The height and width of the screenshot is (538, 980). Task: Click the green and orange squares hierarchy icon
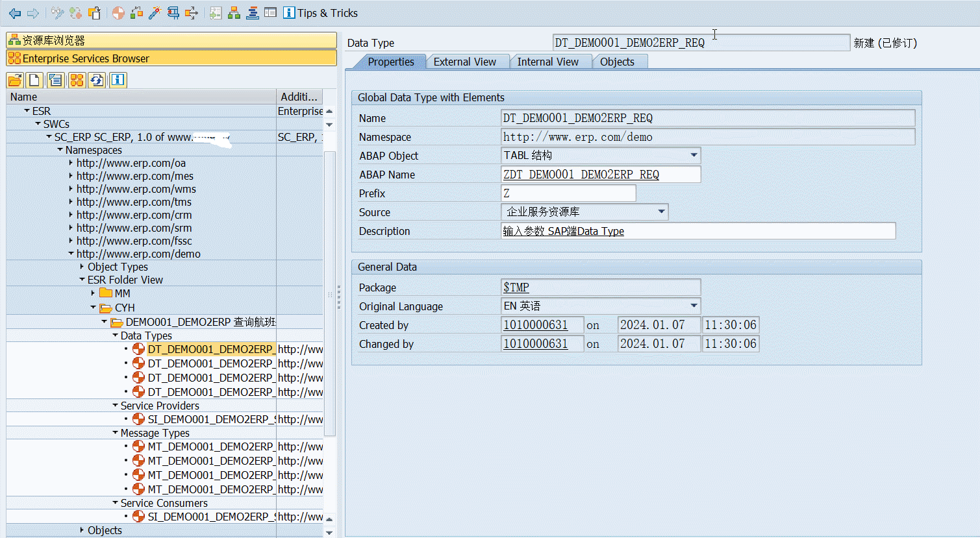pos(136,13)
